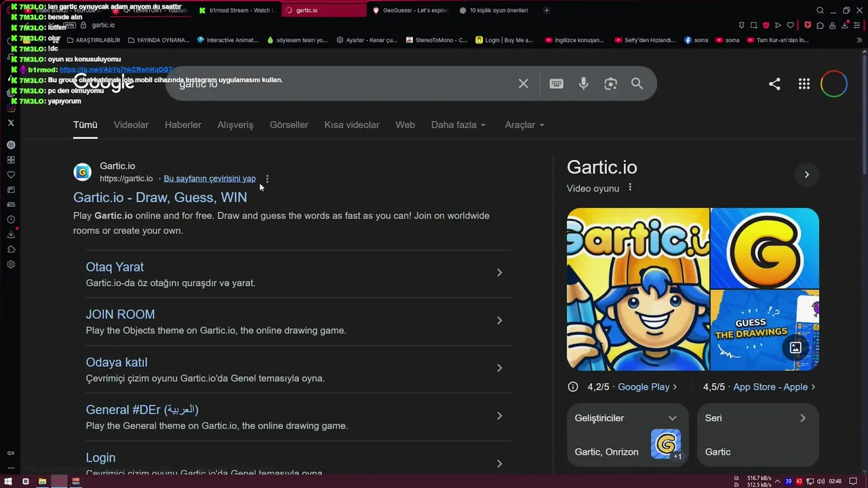Switch to the Web results tab
This screenshot has width=868, height=488.
pyautogui.click(x=405, y=125)
